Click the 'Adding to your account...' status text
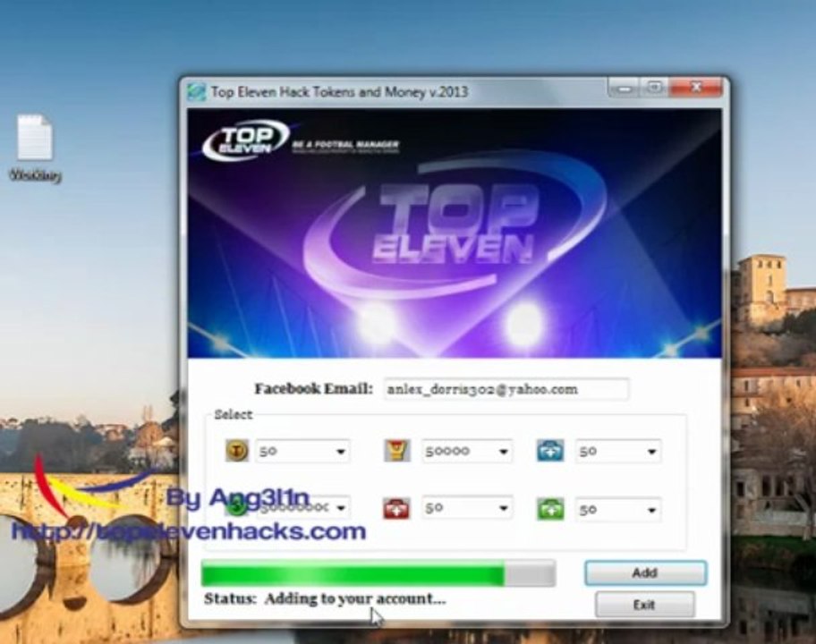 pyautogui.click(x=355, y=598)
